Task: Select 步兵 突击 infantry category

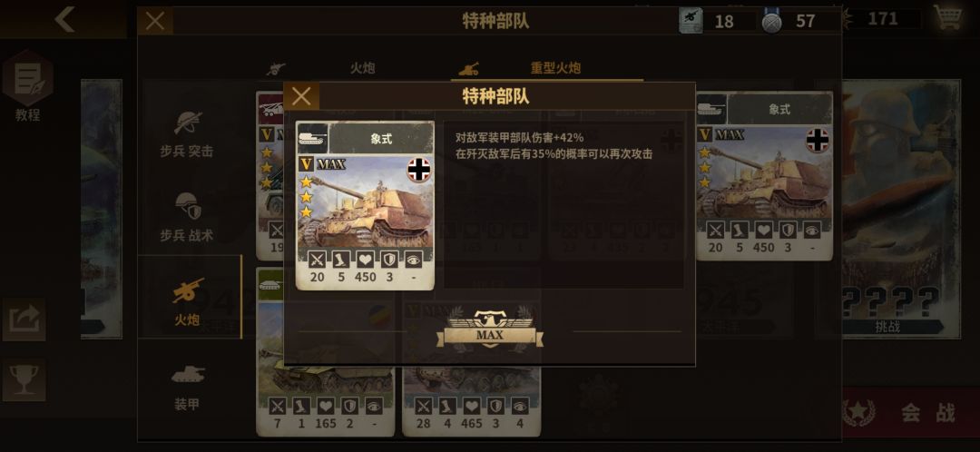Action: pos(187,133)
